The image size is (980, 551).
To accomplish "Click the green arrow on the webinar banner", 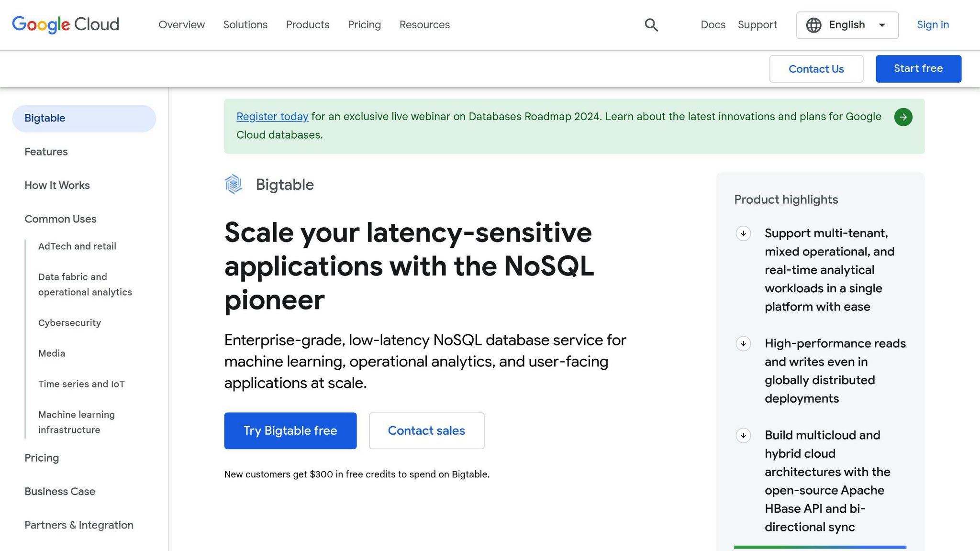I will click(x=903, y=117).
